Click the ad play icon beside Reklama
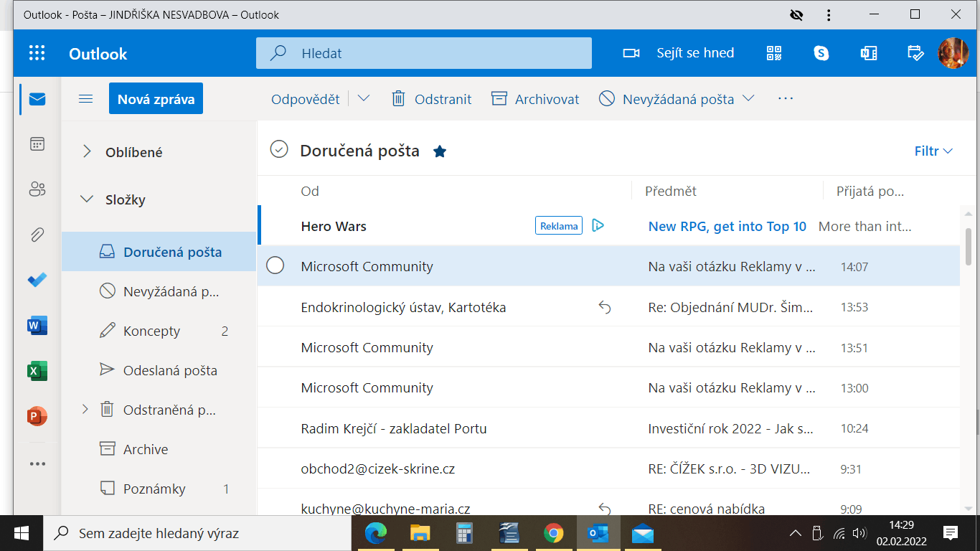 (x=598, y=226)
